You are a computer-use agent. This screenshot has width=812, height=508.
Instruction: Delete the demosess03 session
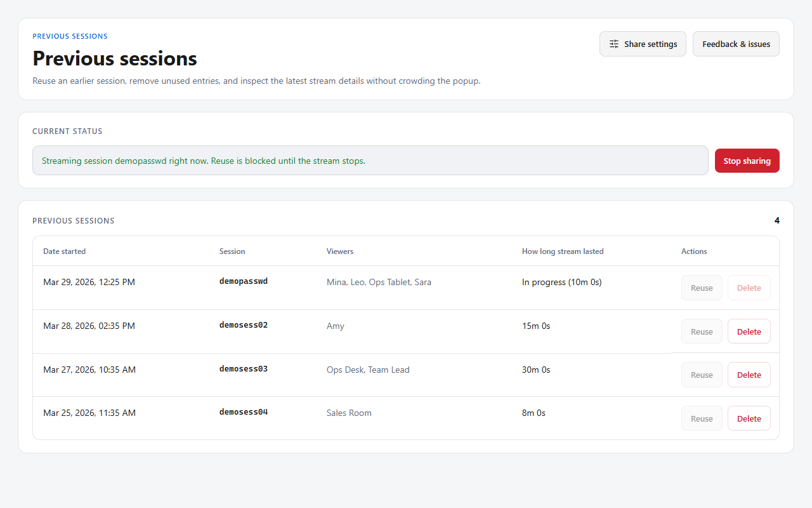pyautogui.click(x=749, y=375)
